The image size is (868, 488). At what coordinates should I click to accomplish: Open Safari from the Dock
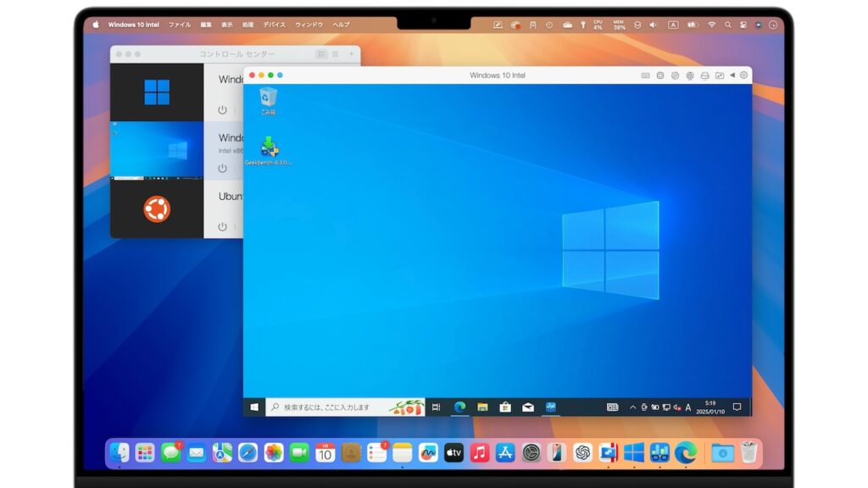[x=248, y=453]
